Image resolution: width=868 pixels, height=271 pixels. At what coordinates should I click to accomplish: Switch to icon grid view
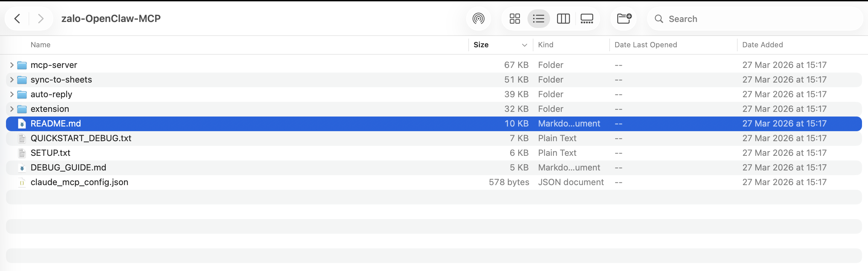pyautogui.click(x=514, y=19)
